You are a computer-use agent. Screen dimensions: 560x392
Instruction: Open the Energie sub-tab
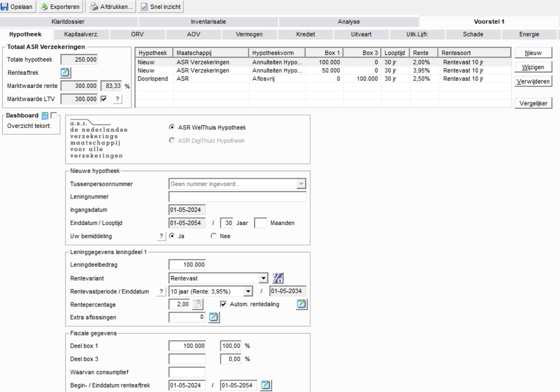point(529,34)
